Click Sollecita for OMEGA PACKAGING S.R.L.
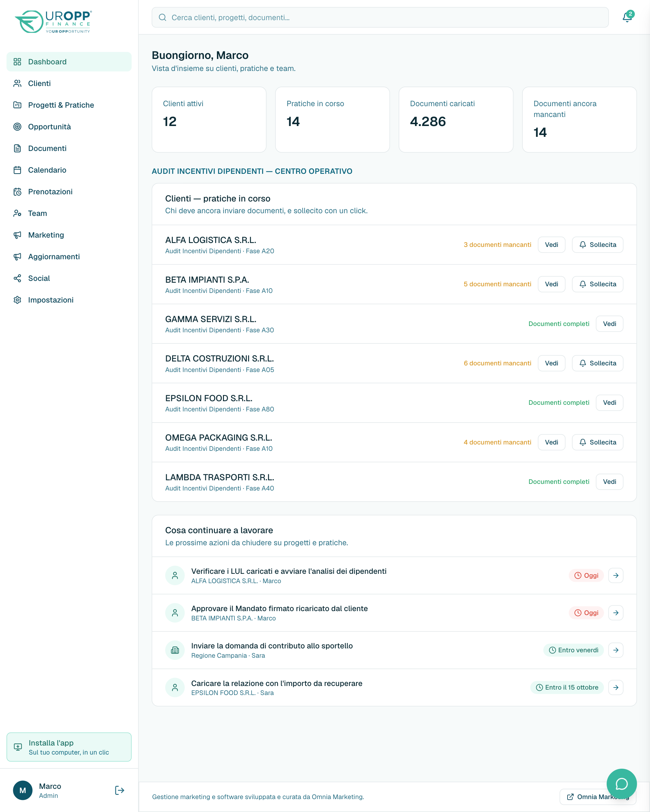The height and width of the screenshot is (812, 650). point(597,442)
